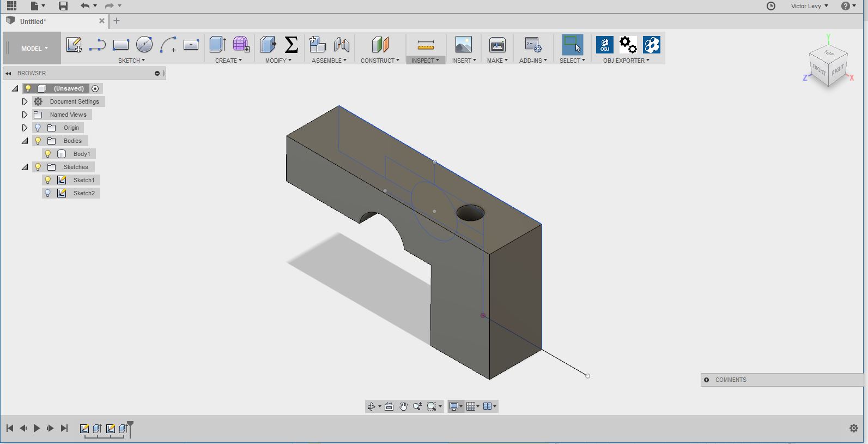Open the MODEL workspace dropdown

tap(33, 48)
